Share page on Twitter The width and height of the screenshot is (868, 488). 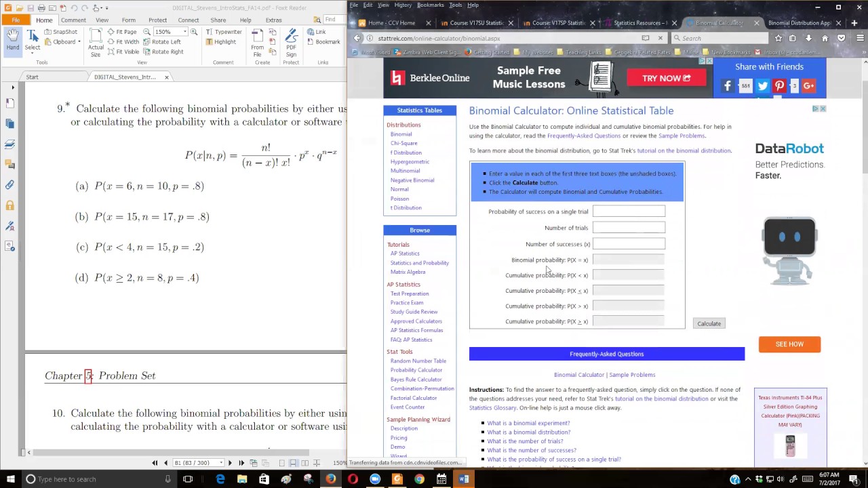[x=762, y=86]
